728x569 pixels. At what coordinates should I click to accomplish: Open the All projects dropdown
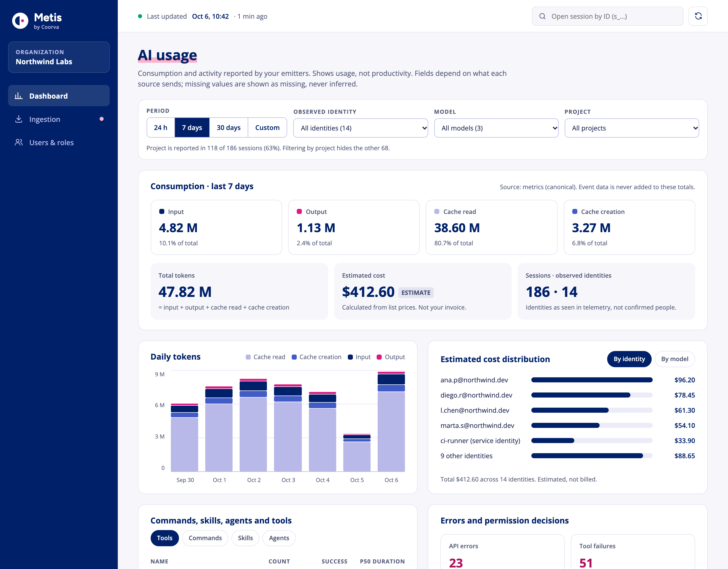pyautogui.click(x=632, y=128)
